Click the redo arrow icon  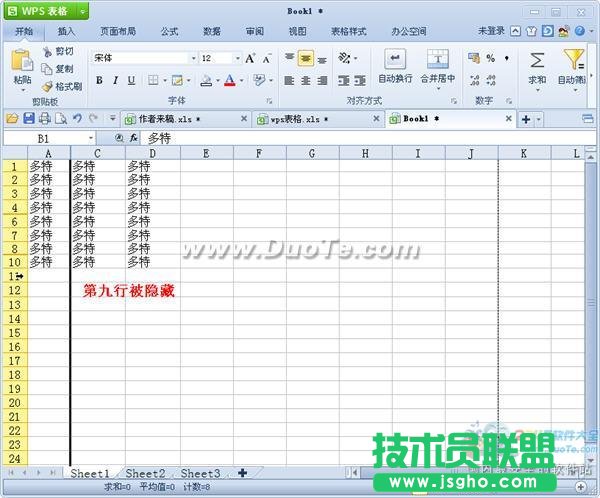93,118
